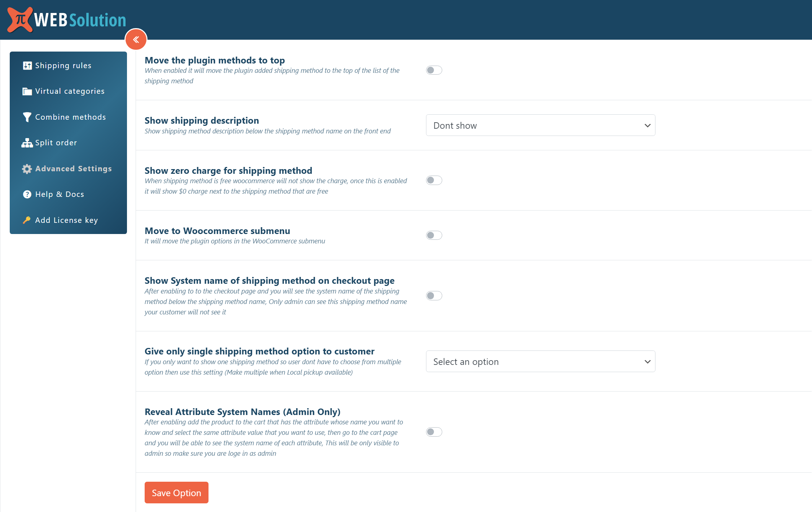Collapse sidebar with orange double-chevron button
The width and height of the screenshot is (812, 512).
coord(136,40)
